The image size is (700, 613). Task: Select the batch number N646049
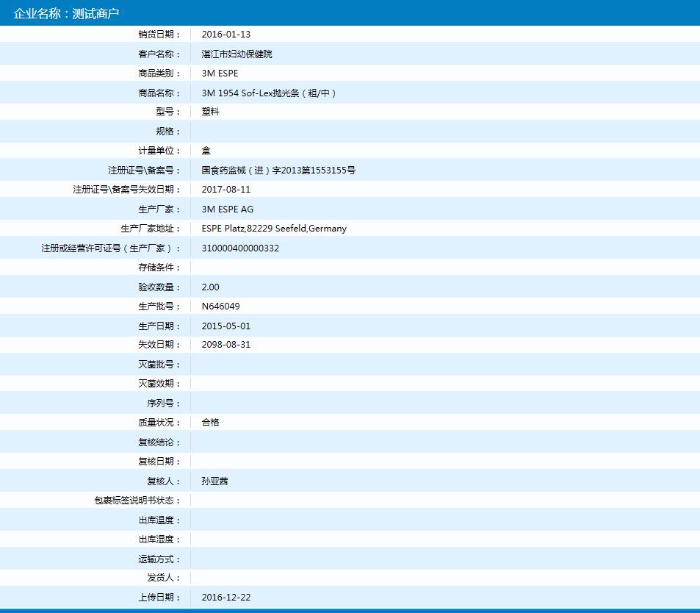pyautogui.click(x=220, y=306)
